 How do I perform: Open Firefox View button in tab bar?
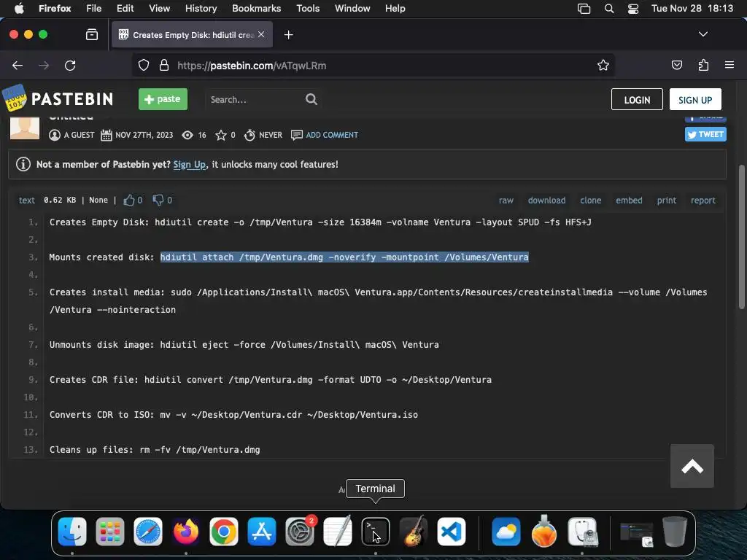tap(92, 34)
